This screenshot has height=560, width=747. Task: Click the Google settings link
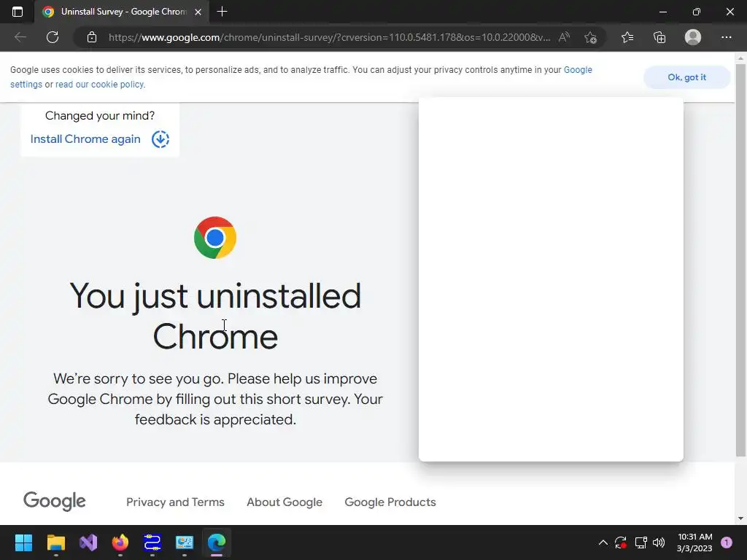point(578,70)
